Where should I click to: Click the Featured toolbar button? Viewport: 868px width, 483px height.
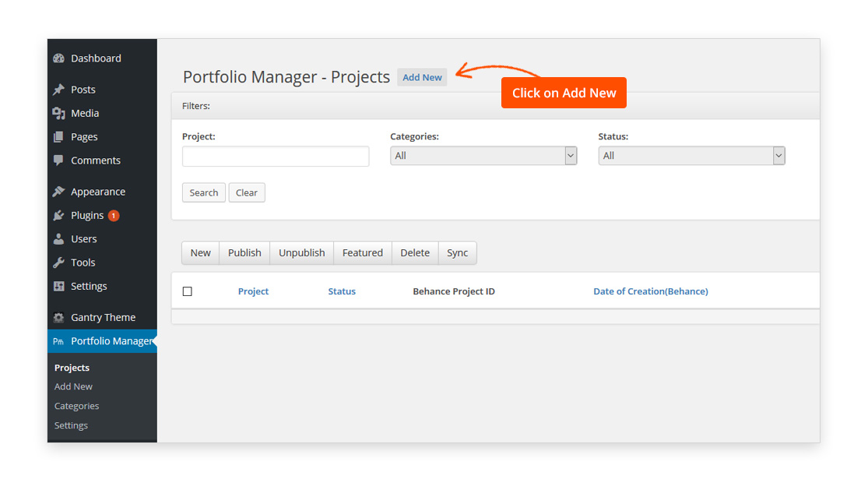pyautogui.click(x=363, y=253)
